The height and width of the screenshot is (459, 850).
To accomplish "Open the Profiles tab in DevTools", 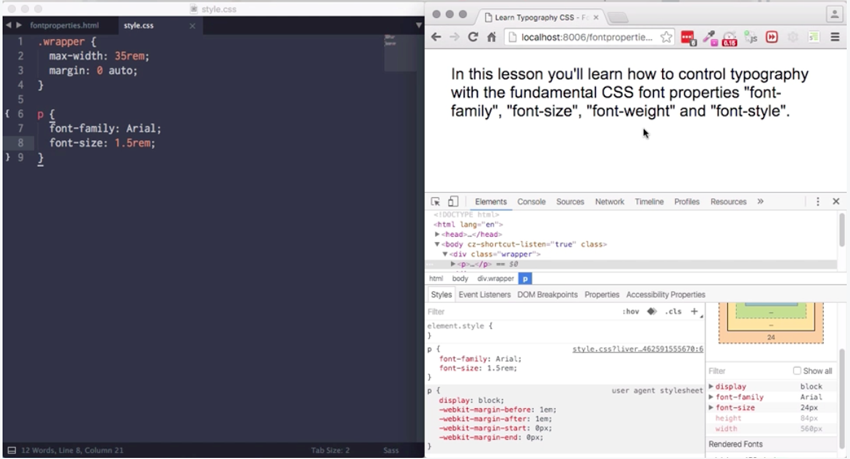I will pyautogui.click(x=687, y=202).
